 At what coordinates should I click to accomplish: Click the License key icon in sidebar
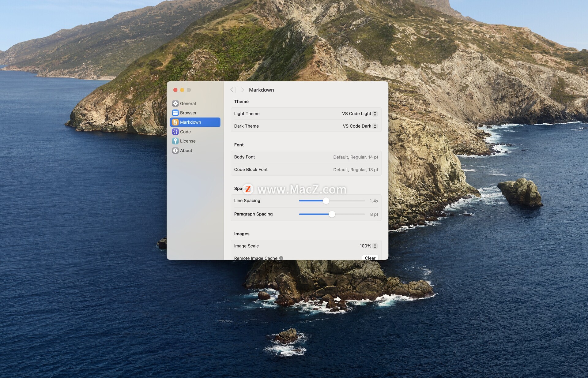coord(175,141)
